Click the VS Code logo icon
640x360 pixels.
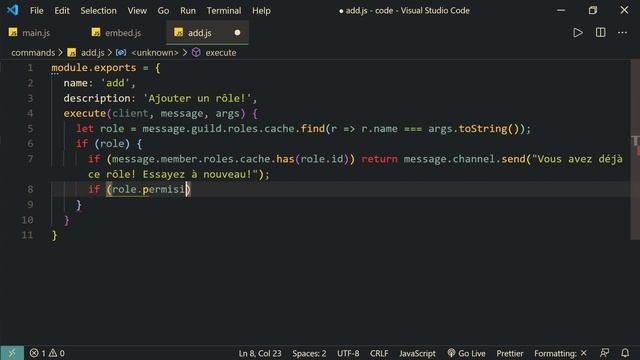point(12,10)
